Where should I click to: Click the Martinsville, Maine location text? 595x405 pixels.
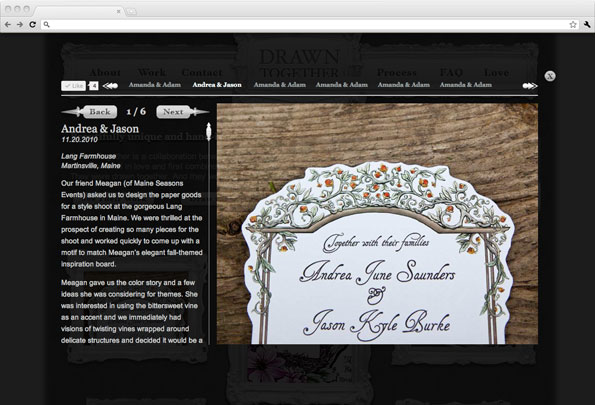click(91, 166)
